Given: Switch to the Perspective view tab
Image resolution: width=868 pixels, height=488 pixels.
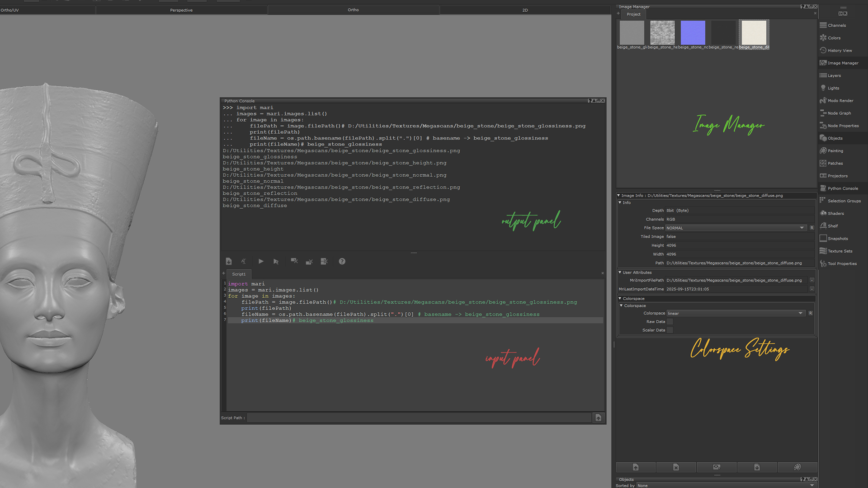Looking at the screenshot, I should 181,10.
